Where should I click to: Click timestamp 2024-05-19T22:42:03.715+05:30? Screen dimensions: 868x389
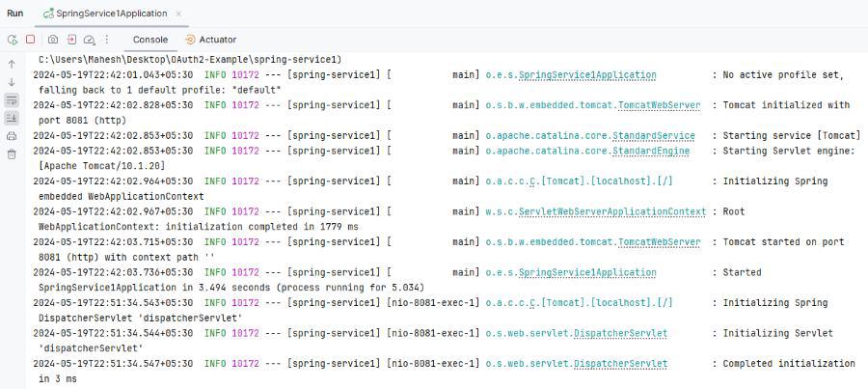(113, 242)
